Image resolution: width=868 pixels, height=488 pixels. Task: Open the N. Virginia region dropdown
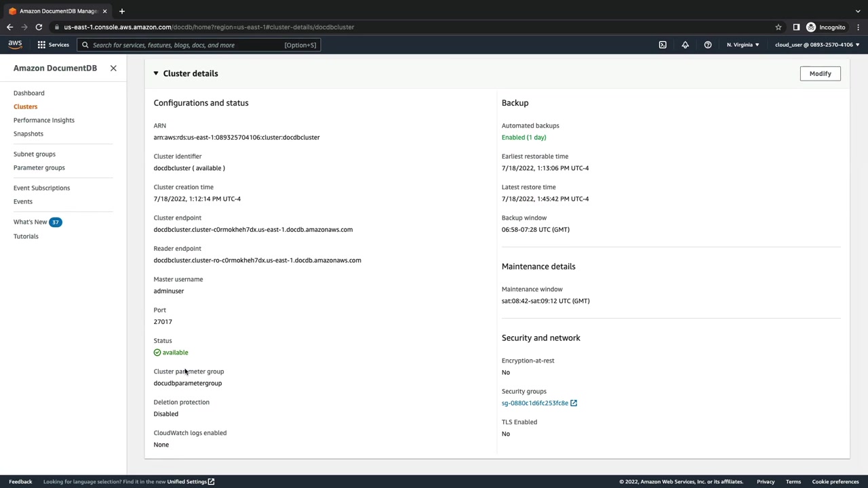[743, 45]
